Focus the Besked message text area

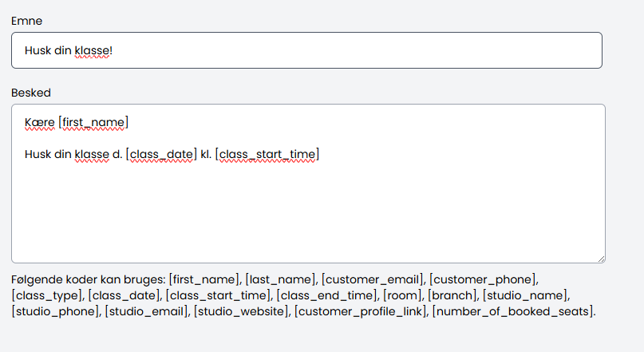308,208
